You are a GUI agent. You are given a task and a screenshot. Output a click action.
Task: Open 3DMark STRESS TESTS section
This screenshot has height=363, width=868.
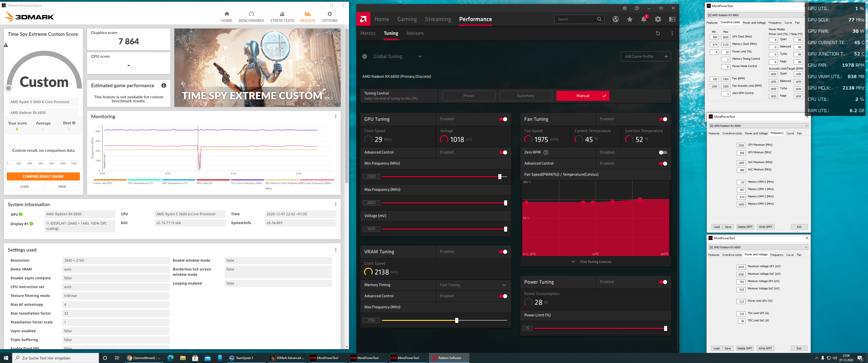tap(282, 17)
